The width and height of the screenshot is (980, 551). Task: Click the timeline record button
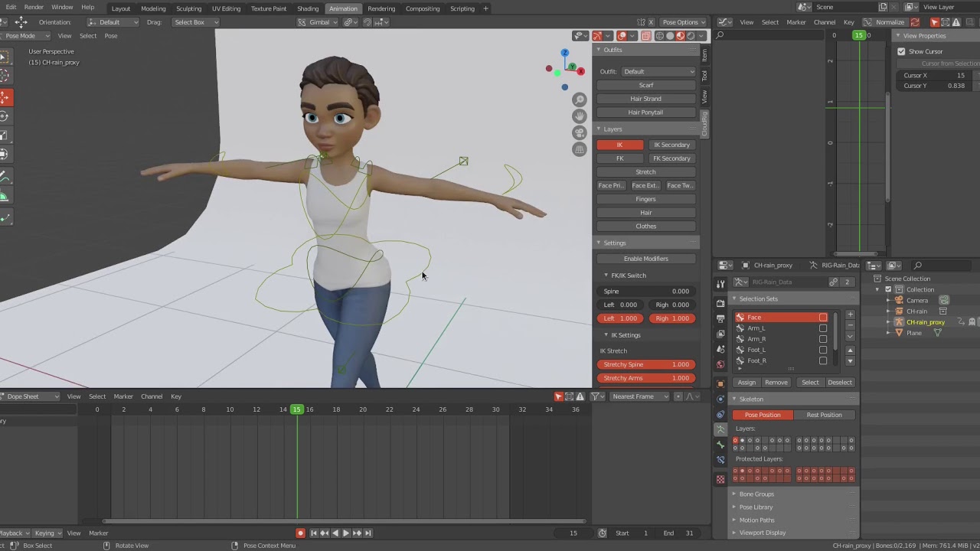[x=300, y=533]
